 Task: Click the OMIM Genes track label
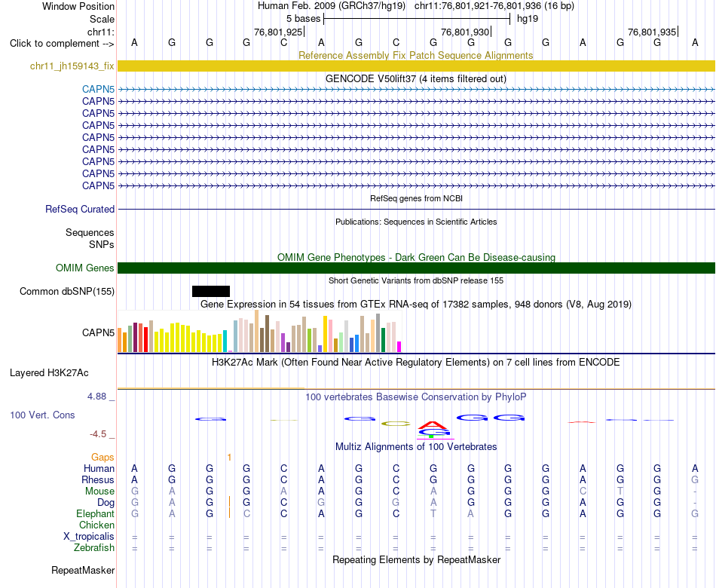84,268
